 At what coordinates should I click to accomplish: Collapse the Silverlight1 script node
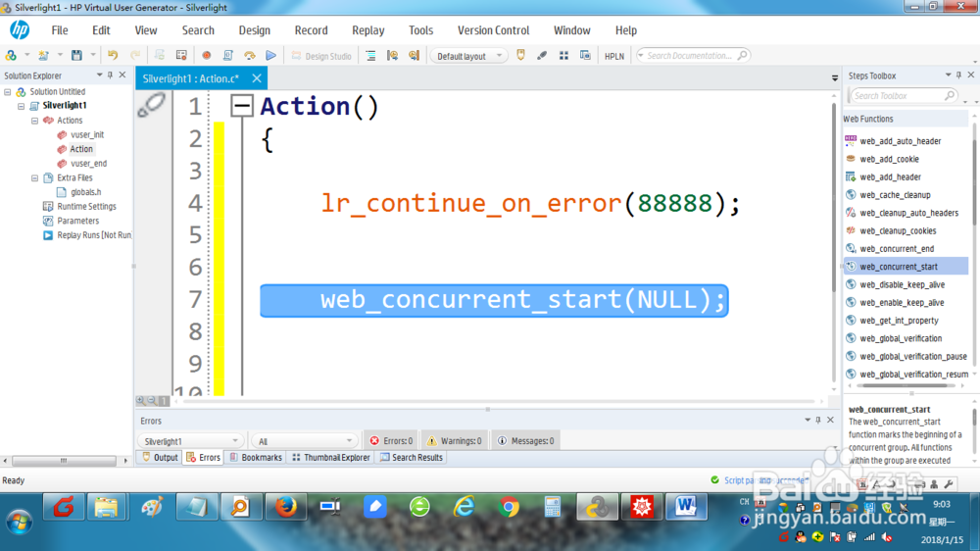point(22,106)
